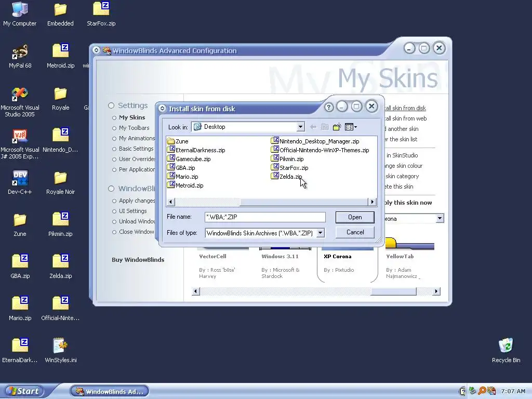Select Apply changes radio option

pyautogui.click(x=134, y=201)
